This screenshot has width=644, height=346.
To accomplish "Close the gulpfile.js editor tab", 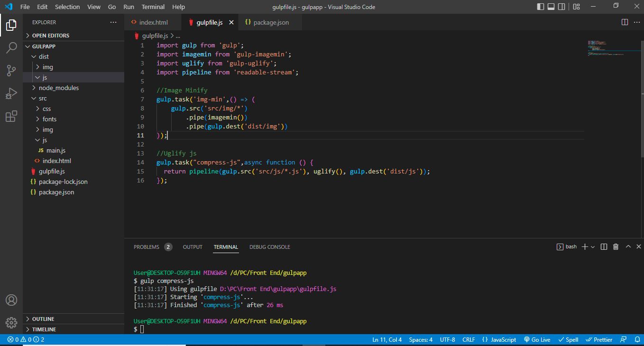I will click(x=231, y=22).
